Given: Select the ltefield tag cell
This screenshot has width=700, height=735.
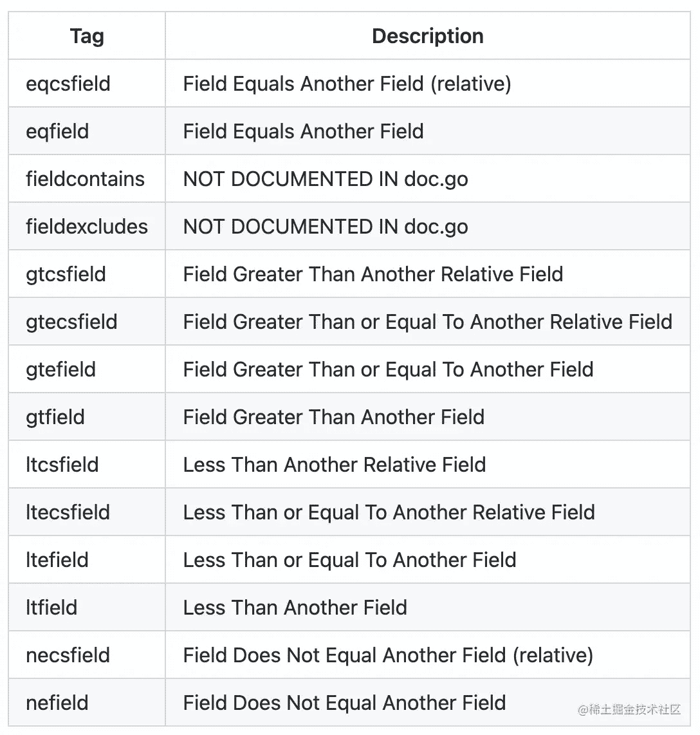Looking at the screenshot, I should [57, 560].
